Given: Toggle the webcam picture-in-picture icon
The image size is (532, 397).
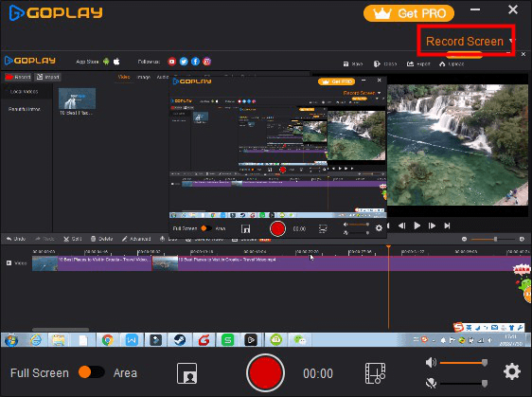Looking at the screenshot, I should click(x=186, y=373).
